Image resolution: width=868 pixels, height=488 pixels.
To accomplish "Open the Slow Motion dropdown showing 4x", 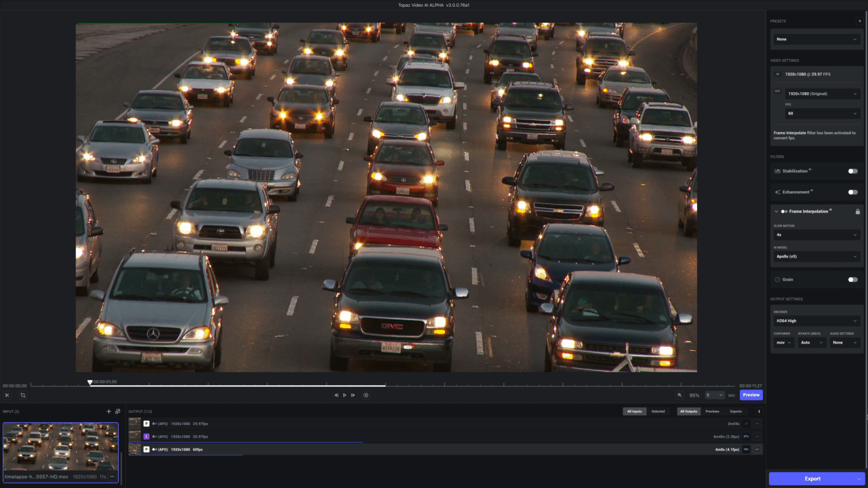I will click(x=816, y=234).
